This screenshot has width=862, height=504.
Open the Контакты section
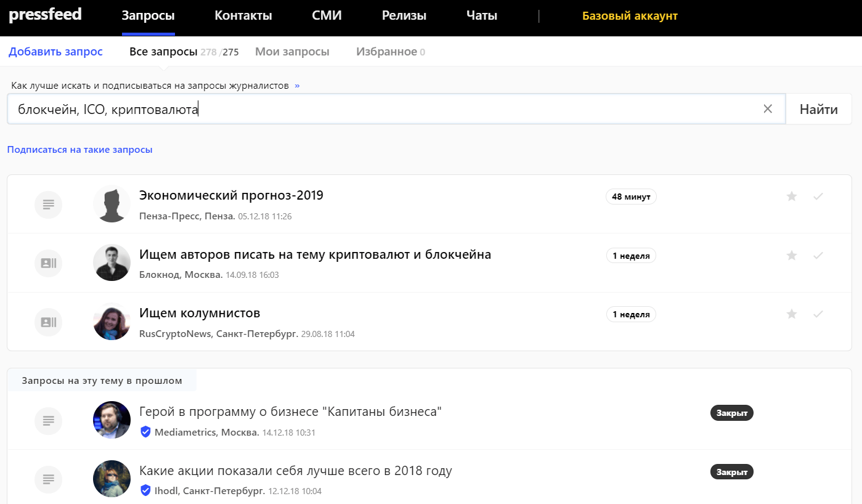point(243,16)
